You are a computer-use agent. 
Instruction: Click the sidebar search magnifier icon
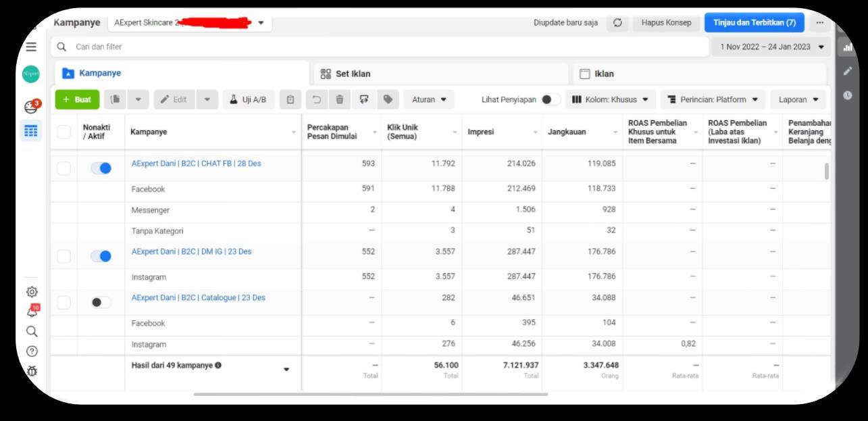pos(32,332)
